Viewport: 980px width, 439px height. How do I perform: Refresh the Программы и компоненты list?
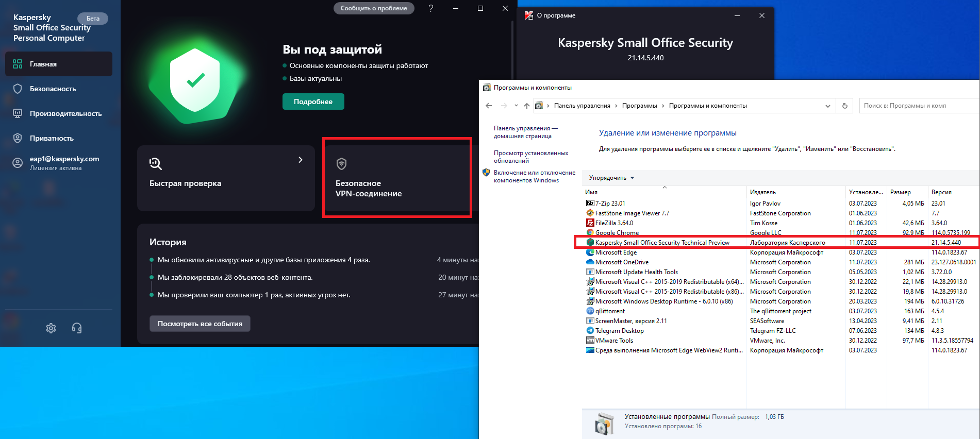844,106
